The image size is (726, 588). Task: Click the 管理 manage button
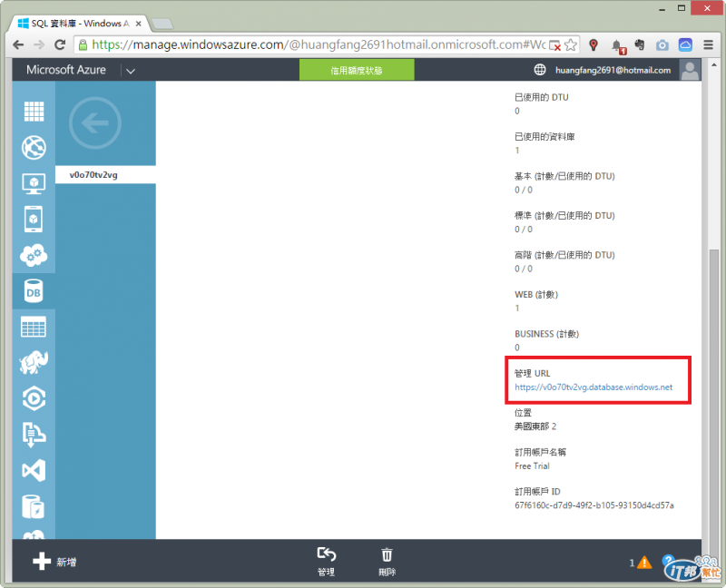point(327,562)
